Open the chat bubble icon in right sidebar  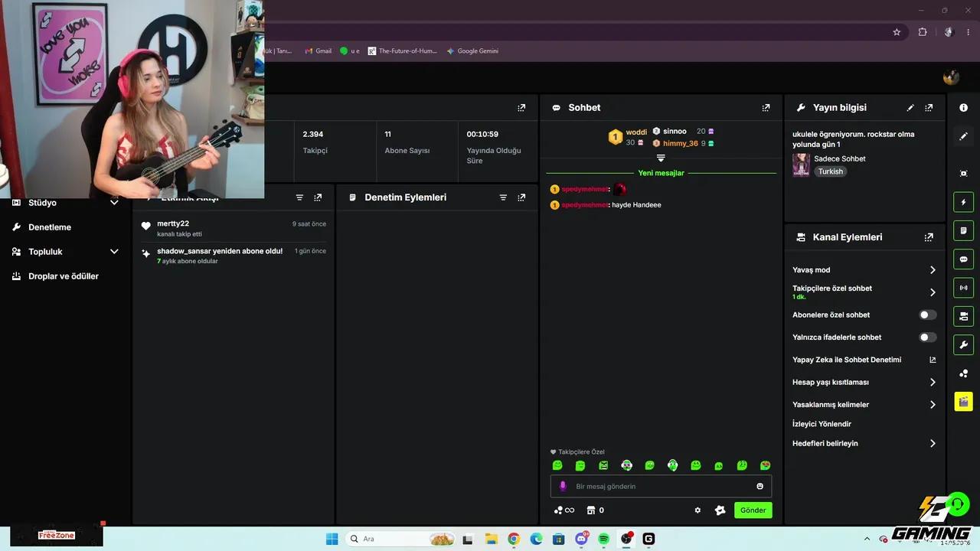(963, 259)
